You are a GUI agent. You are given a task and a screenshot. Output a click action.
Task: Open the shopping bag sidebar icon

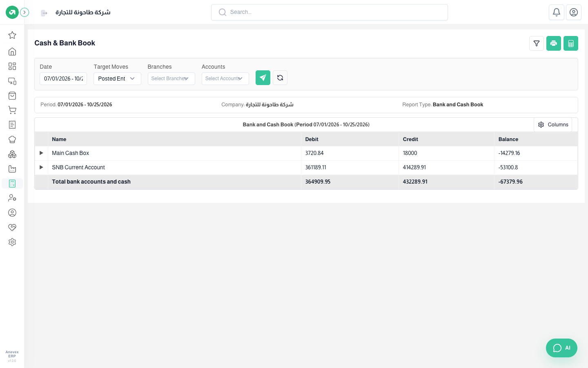(x=12, y=96)
